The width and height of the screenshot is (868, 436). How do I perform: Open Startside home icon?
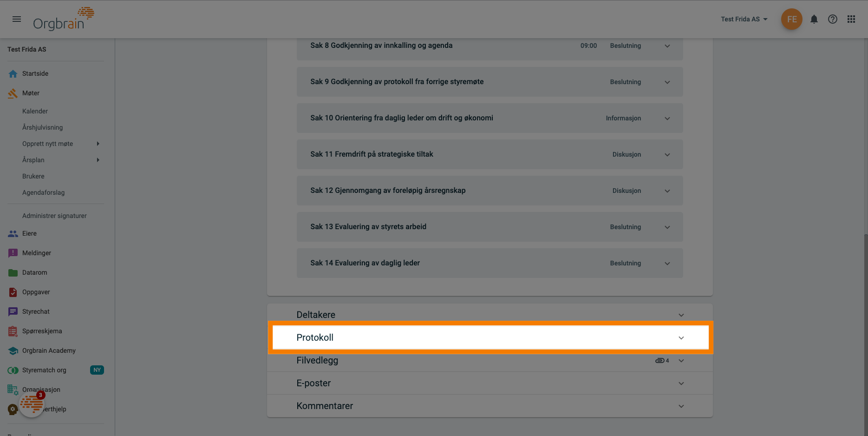13,73
